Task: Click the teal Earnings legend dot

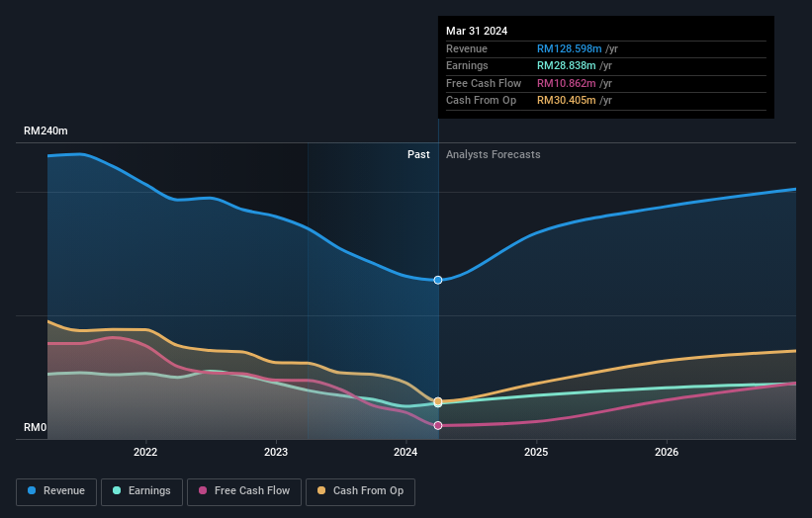Action: (117, 490)
